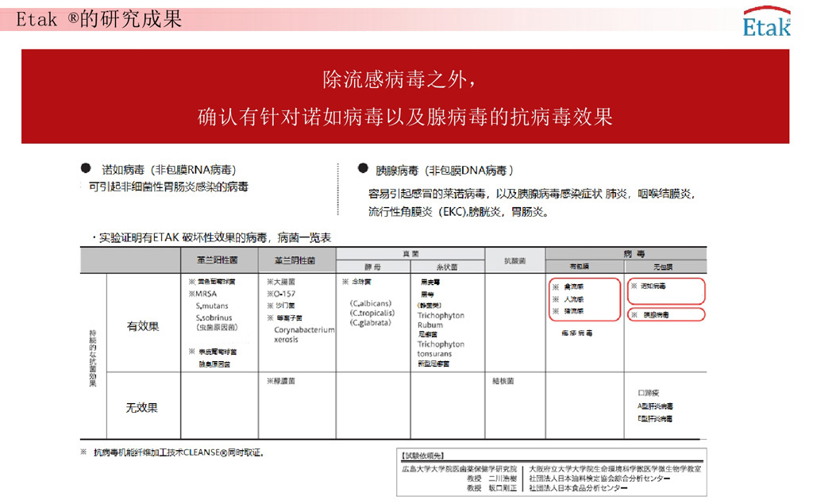
Task: Click the '(虫歯原因菌)' note
Action: click(217, 327)
